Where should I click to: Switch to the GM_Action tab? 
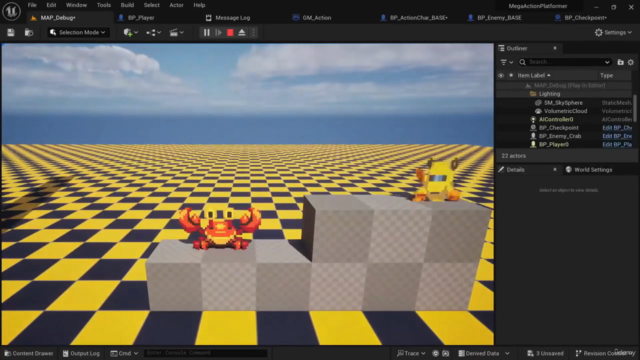317,18
